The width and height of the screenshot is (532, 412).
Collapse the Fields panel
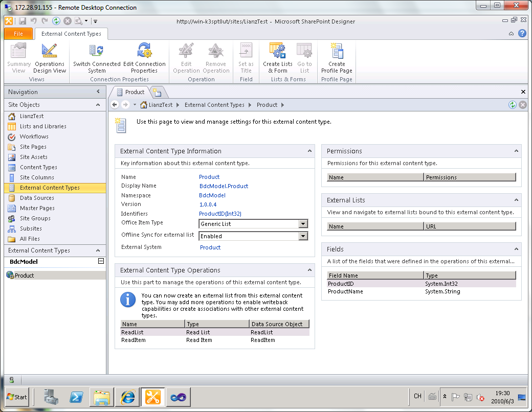tap(516, 249)
